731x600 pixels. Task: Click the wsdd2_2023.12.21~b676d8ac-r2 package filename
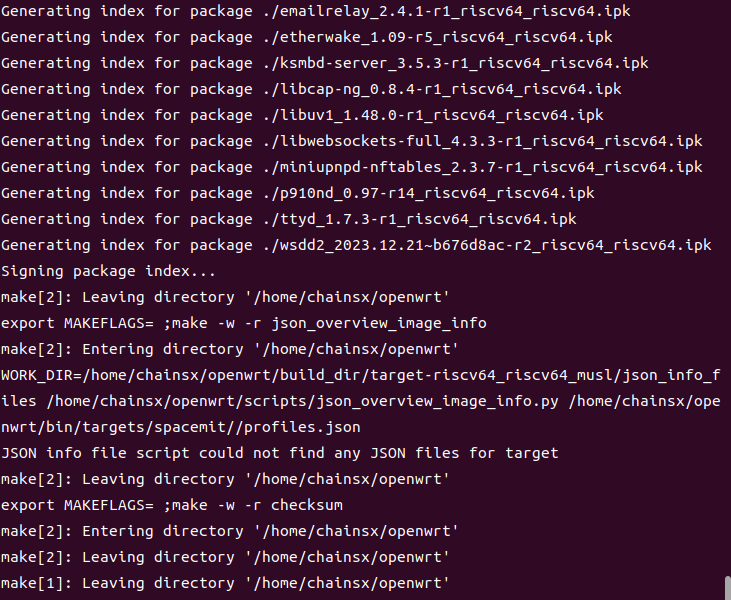click(487, 246)
